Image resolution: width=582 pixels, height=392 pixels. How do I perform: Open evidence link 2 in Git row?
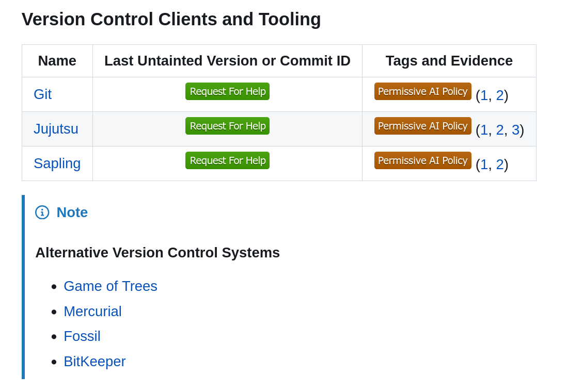(x=500, y=95)
